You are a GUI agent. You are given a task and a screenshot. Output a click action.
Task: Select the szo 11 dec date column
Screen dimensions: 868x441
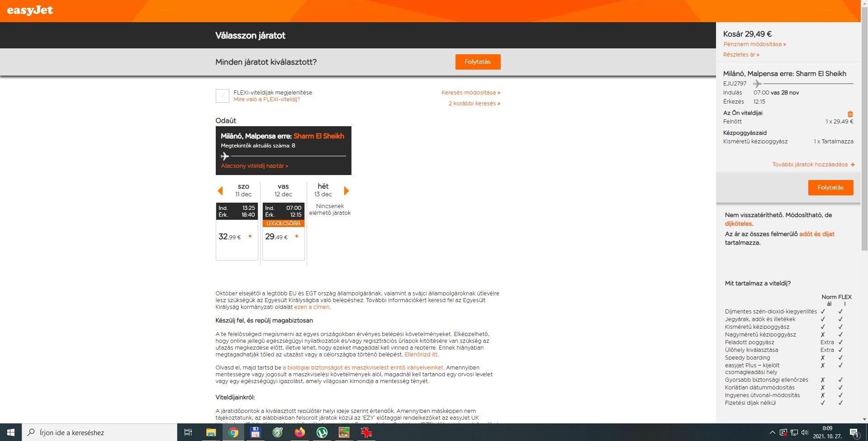pos(243,190)
